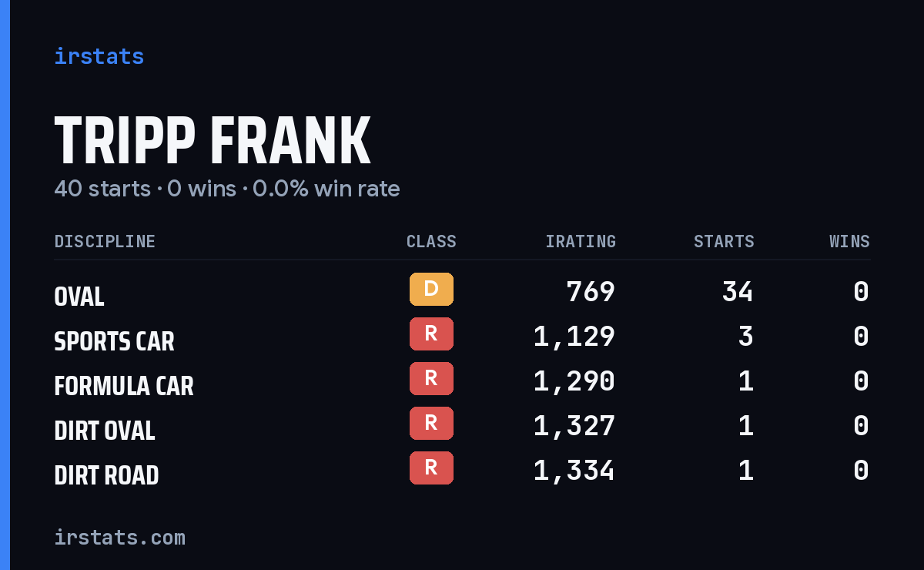Select the DIRT OVAL discipline label
Screen dimensions: 924x570
[x=105, y=431]
